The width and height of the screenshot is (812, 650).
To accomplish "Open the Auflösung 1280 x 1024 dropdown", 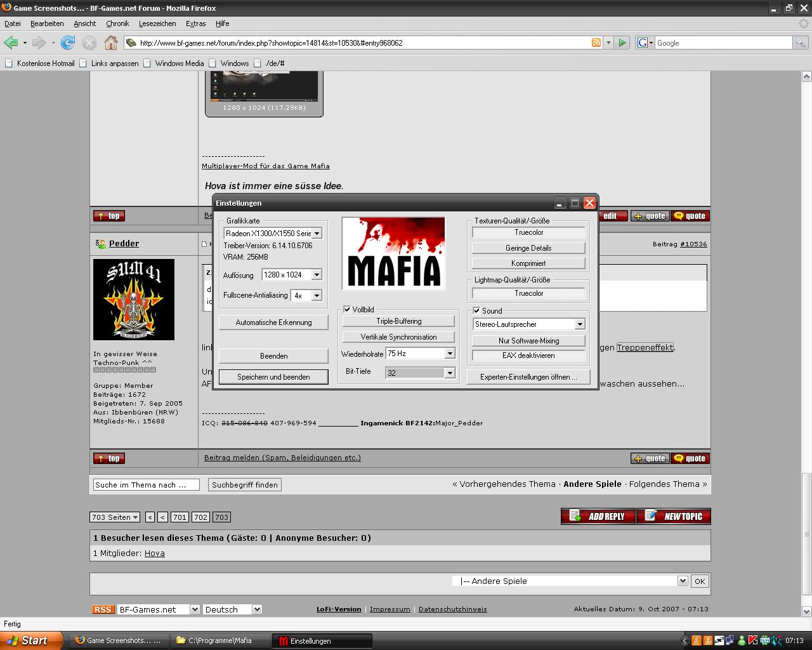I will coord(292,275).
